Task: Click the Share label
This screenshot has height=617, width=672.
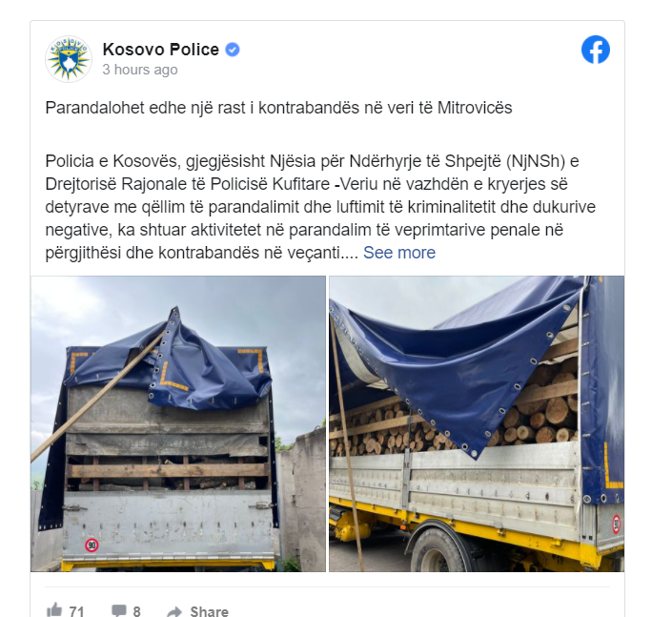Action: click(x=209, y=611)
